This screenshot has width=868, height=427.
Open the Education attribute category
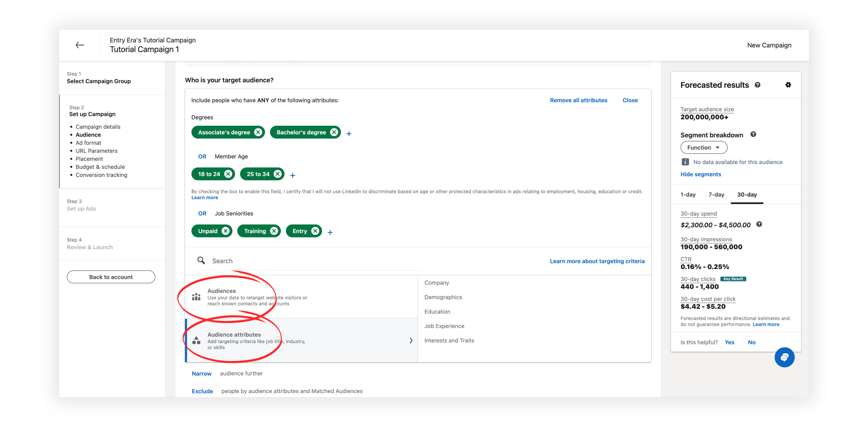click(x=437, y=312)
